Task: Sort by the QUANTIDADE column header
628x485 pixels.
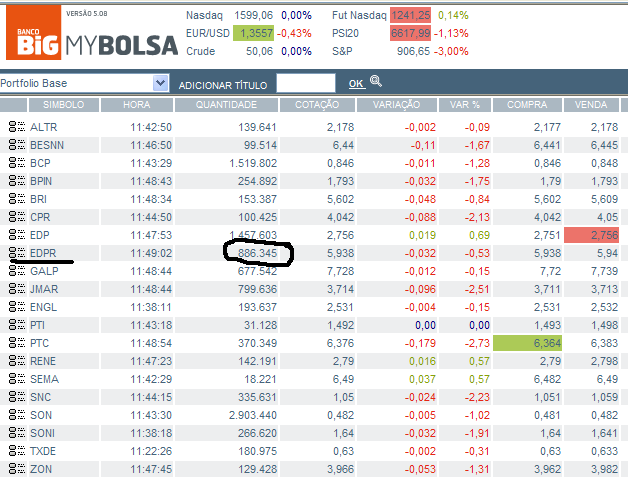Action: click(x=226, y=105)
